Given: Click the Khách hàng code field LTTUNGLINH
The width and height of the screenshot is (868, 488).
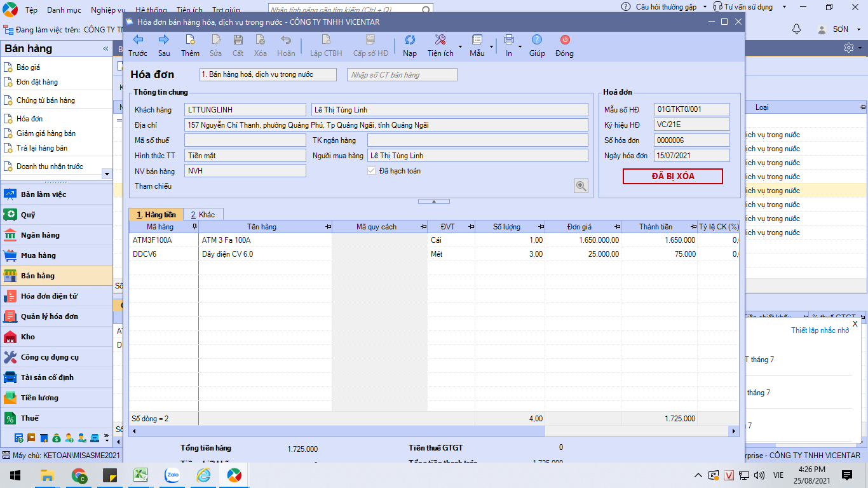Looking at the screenshot, I should [x=245, y=110].
